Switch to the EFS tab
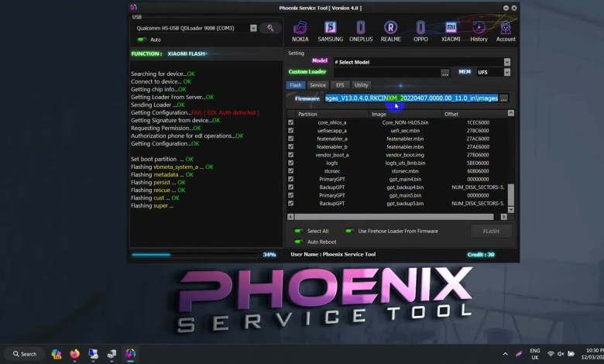604x364 pixels. [x=340, y=85]
